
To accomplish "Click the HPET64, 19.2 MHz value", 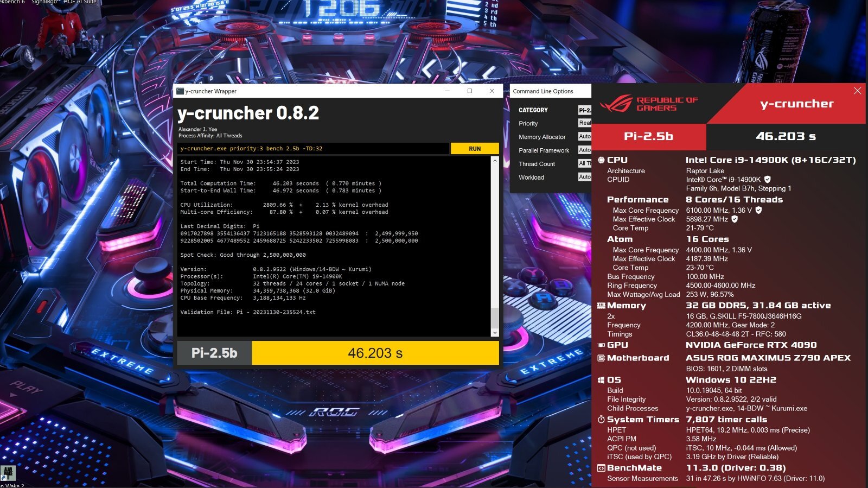I will pyautogui.click(x=748, y=430).
